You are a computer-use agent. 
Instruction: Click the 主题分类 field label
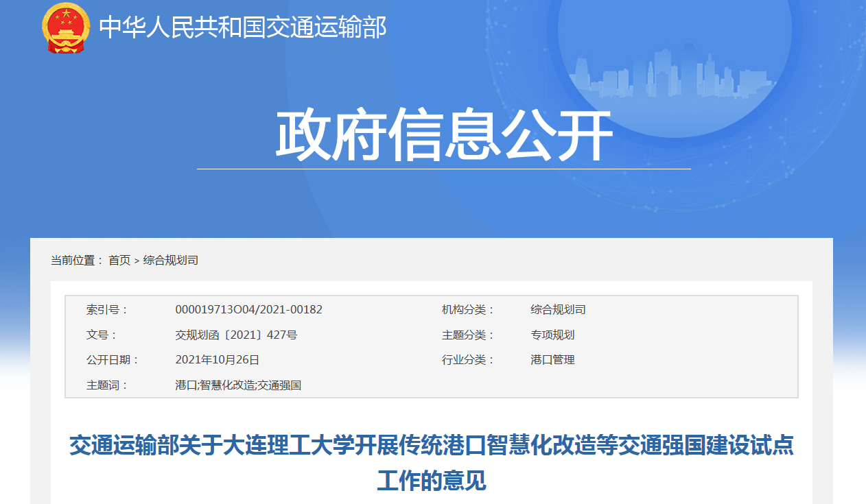click(468, 335)
